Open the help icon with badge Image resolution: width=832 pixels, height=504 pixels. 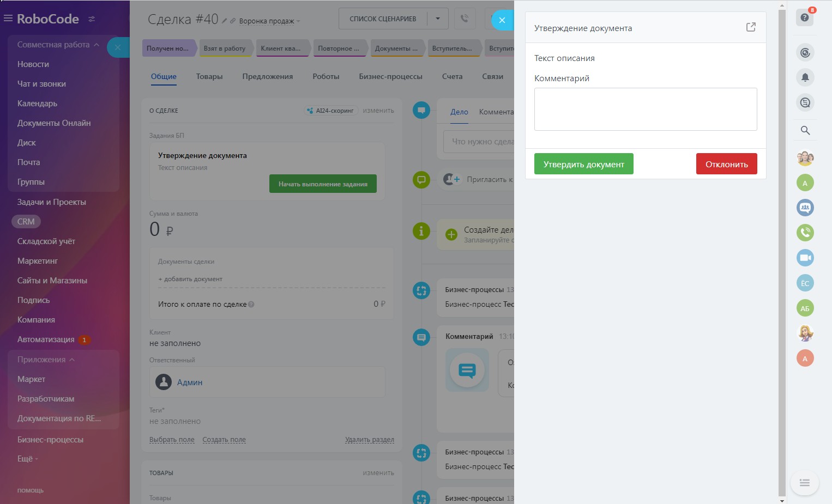click(805, 17)
